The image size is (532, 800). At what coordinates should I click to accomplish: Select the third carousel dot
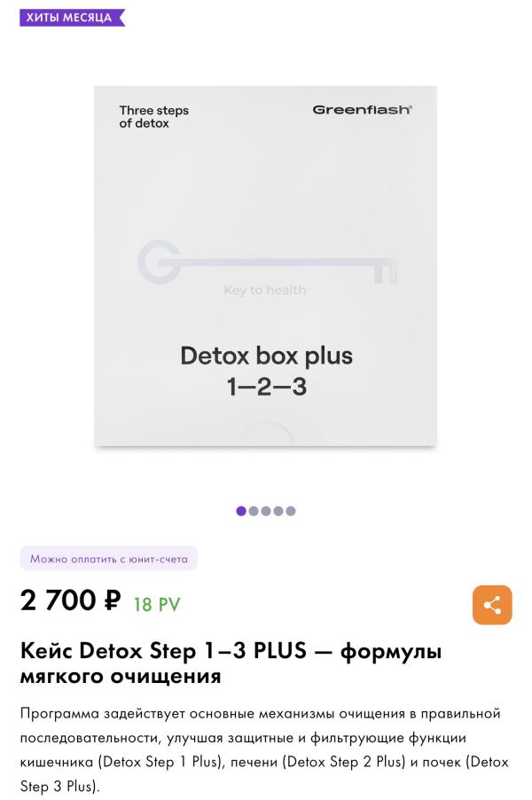266,511
